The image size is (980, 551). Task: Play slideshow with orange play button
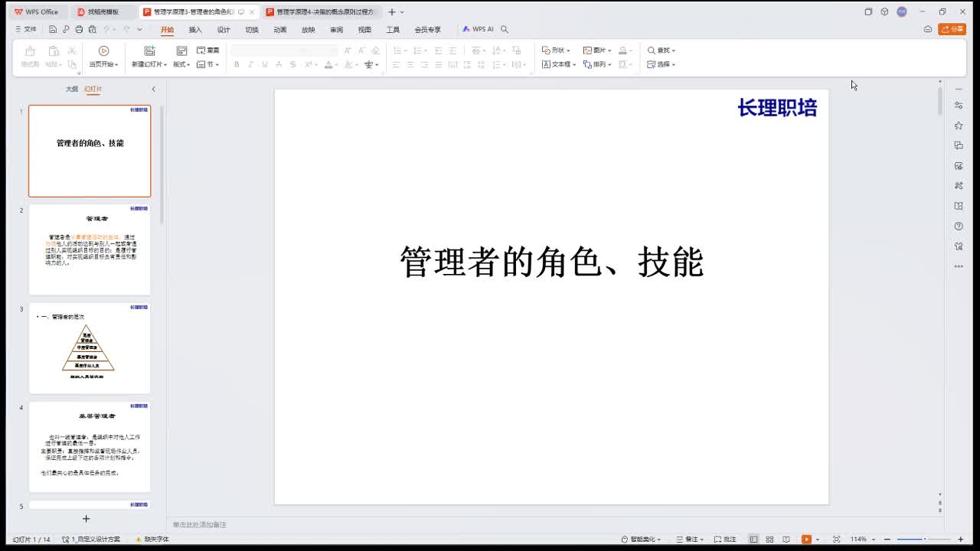click(x=806, y=540)
